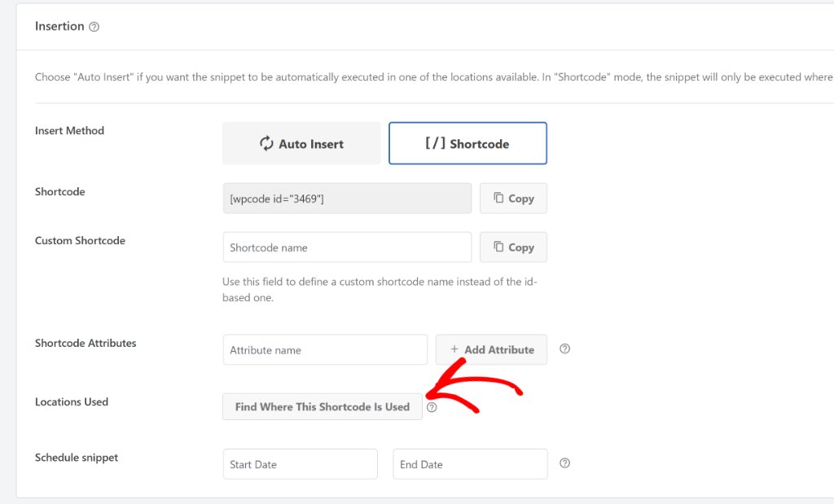Click the Schedule snippet label

(x=77, y=458)
